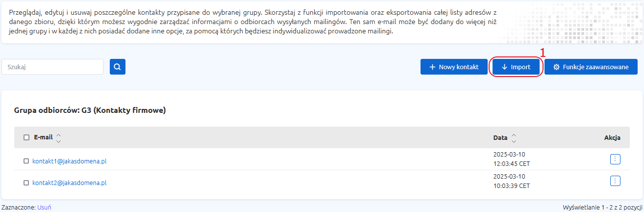Screen dimensions: 644x212
Task: Click the Import button
Action: coord(516,67)
